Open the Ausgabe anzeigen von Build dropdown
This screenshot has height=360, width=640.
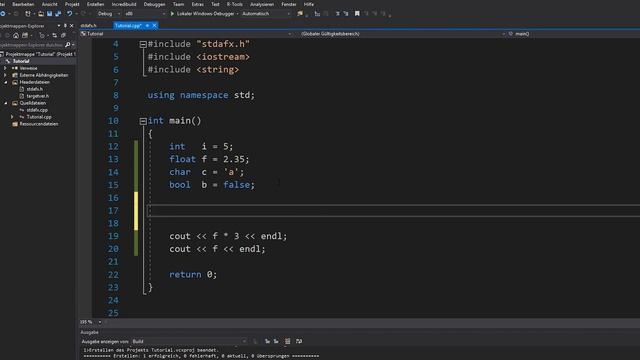189,341
